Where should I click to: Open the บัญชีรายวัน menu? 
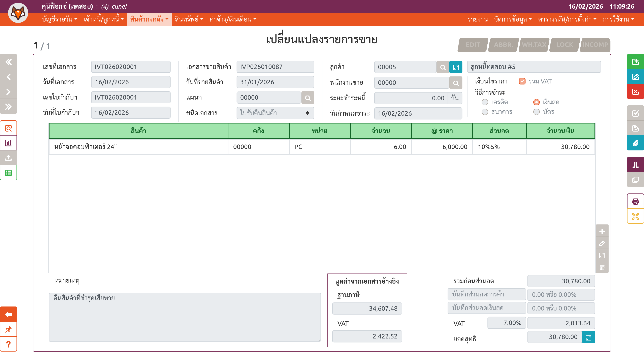[x=60, y=19]
